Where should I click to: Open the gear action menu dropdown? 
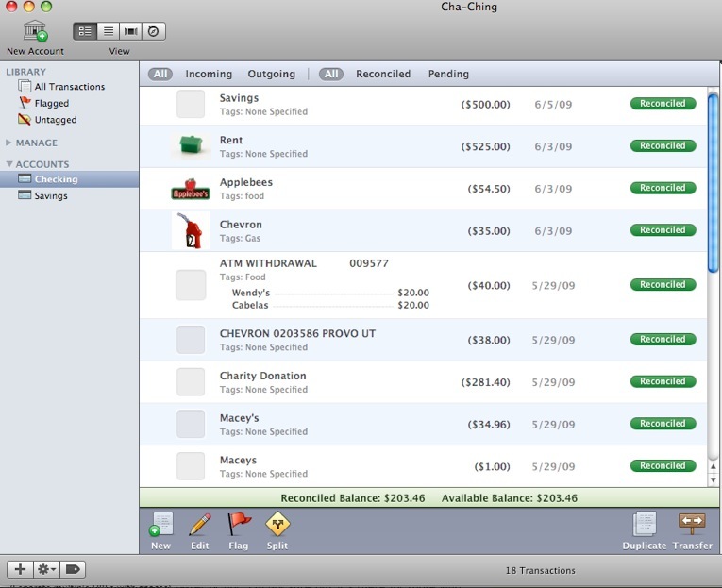(46, 569)
